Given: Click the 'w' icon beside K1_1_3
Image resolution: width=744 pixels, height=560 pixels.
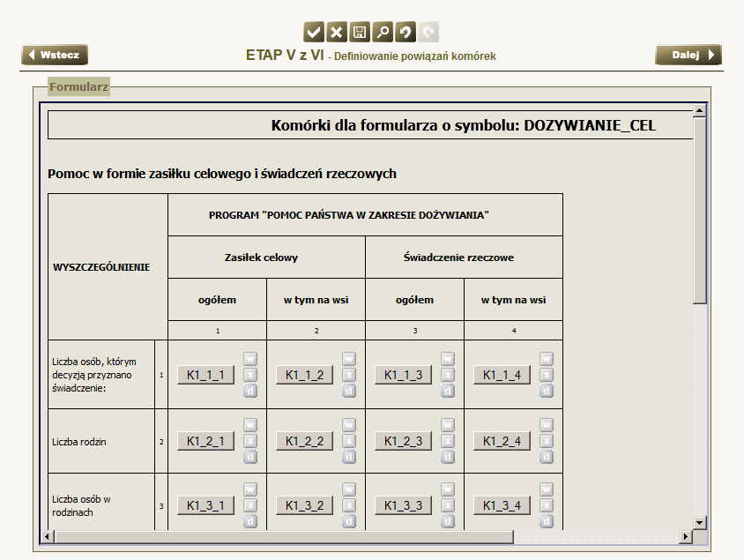Looking at the screenshot, I should [x=448, y=359].
